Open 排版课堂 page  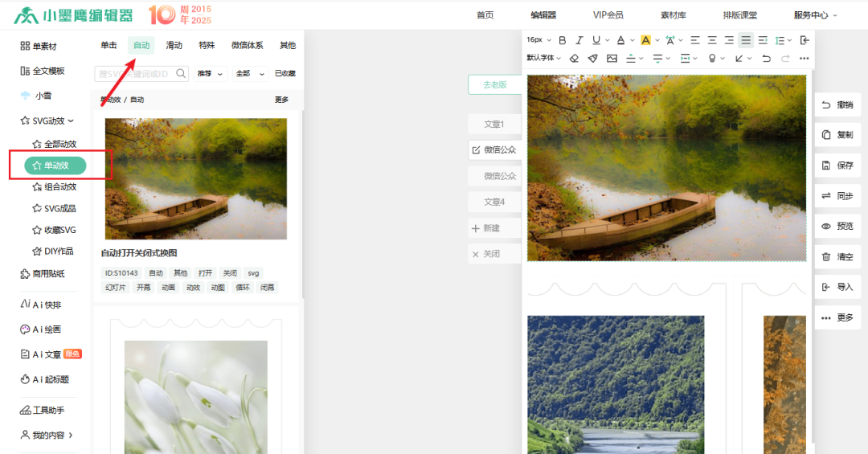coord(739,15)
